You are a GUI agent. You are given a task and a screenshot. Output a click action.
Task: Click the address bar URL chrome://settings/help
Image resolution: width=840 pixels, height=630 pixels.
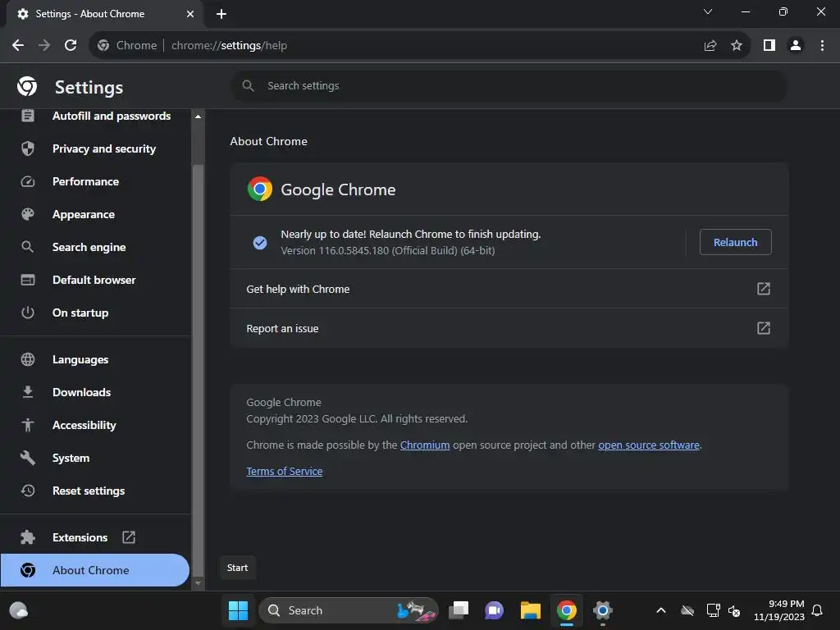pyautogui.click(x=230, y=46)
